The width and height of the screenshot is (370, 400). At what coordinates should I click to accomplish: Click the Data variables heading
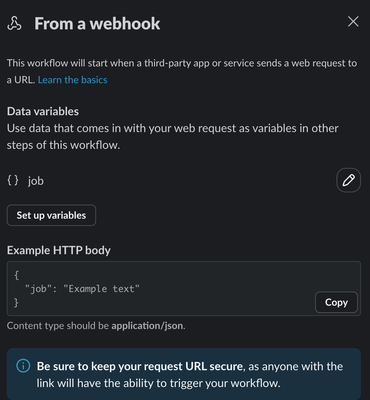[43, 111]
